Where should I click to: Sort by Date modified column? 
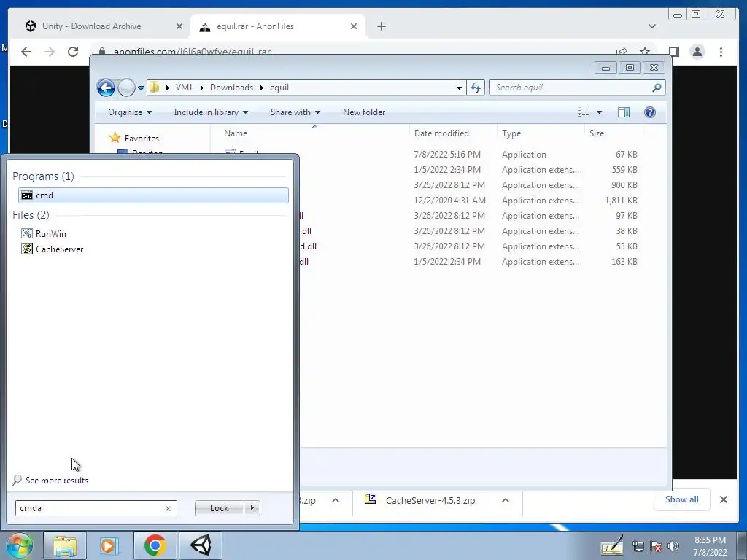coord(453,133)
